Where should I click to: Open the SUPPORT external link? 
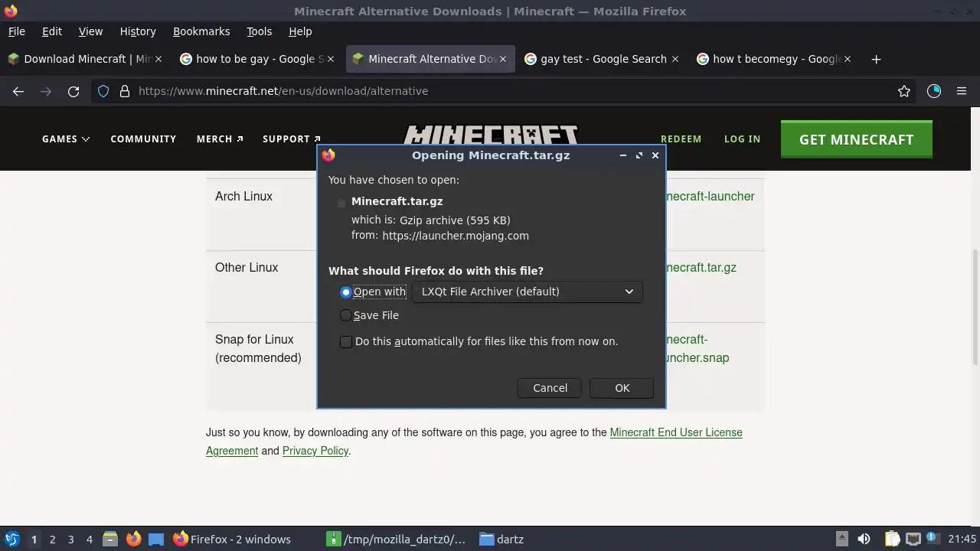pos(292,139)
